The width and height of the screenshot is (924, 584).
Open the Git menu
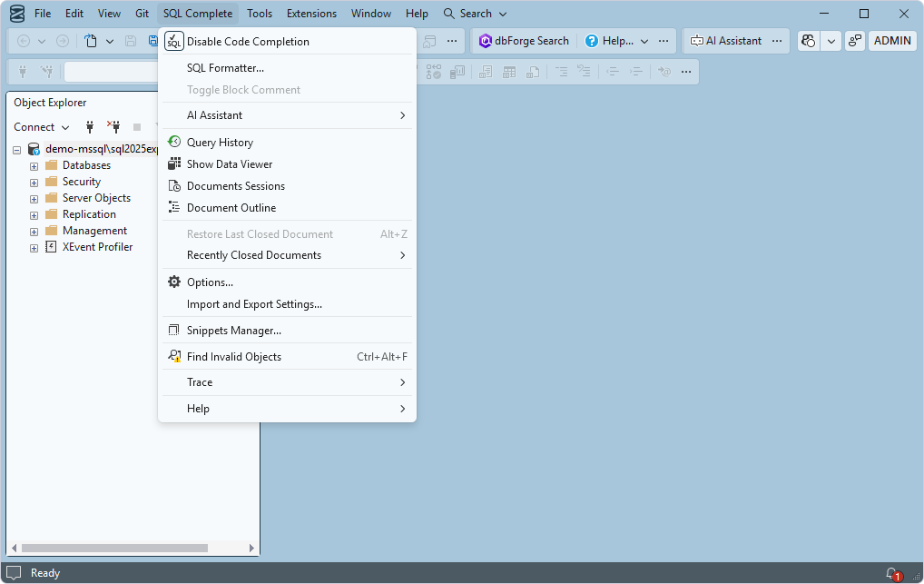pyautogui.click(x=142, y=13)
